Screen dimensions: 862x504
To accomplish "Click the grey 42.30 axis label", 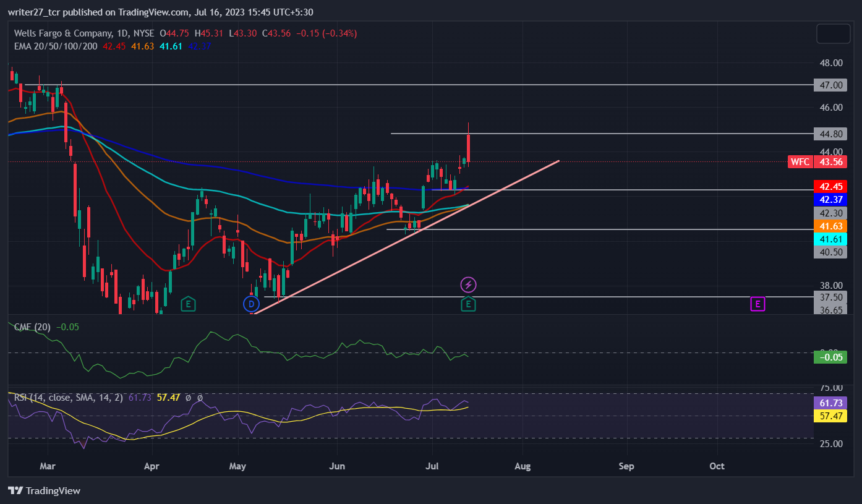I will (x=830, y=213).
